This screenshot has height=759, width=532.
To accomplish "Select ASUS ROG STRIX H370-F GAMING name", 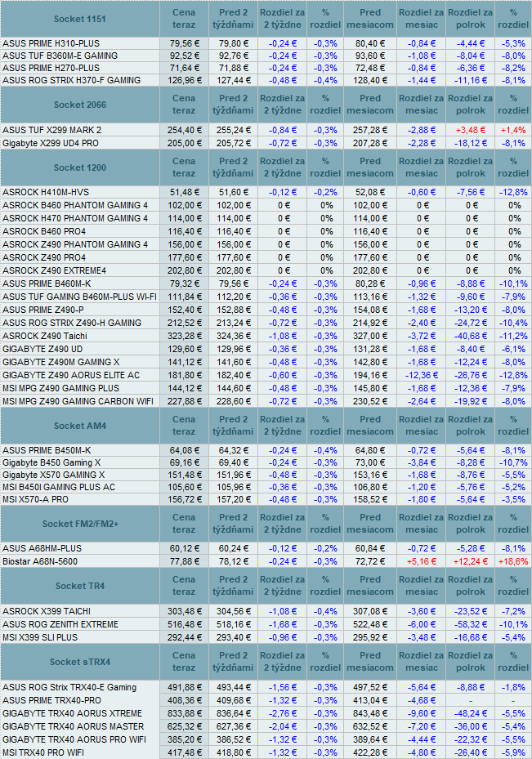I will pos(72,80).
